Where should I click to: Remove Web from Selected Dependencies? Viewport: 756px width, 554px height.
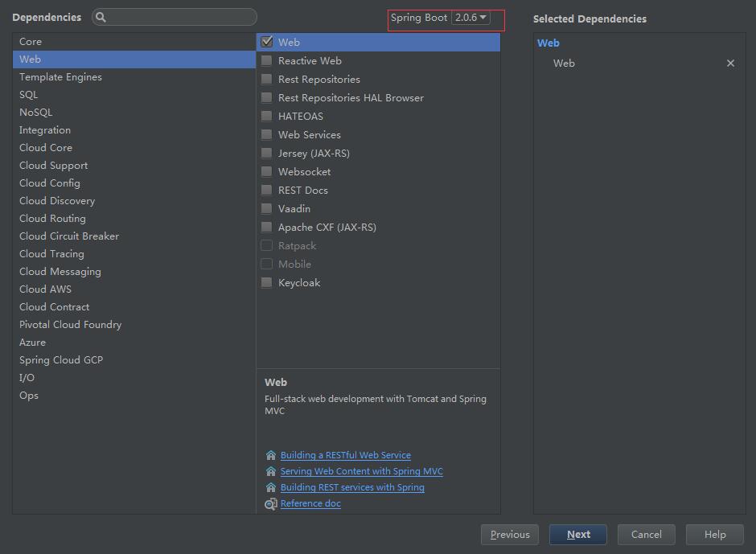[x=730, y=64]
